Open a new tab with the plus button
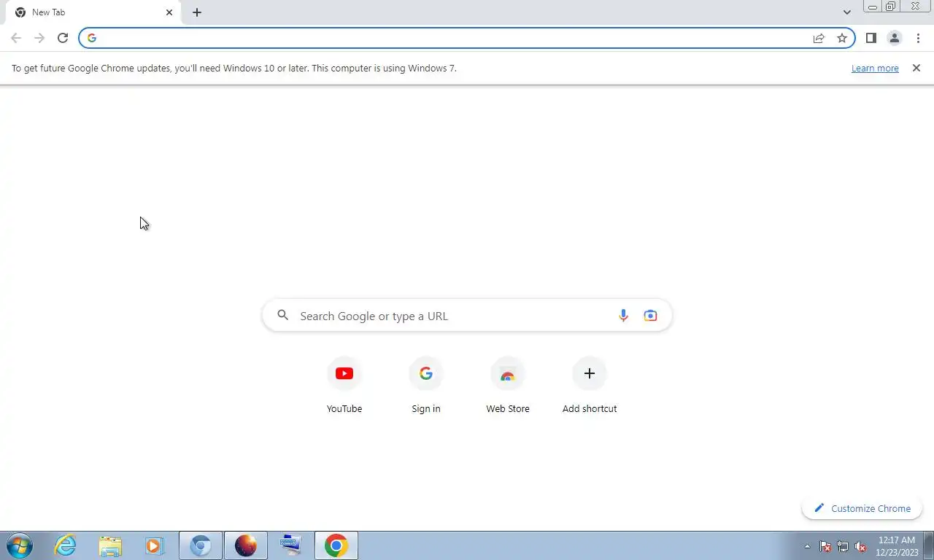 tap(197, 12)
